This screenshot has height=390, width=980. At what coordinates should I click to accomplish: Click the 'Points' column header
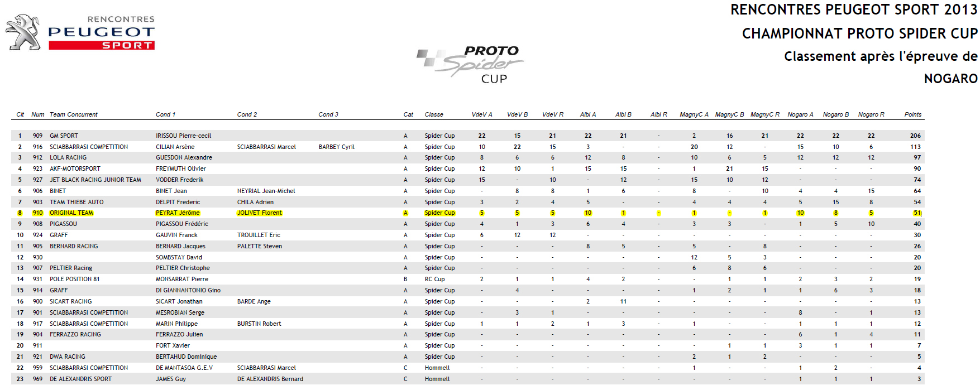point(912,114)
